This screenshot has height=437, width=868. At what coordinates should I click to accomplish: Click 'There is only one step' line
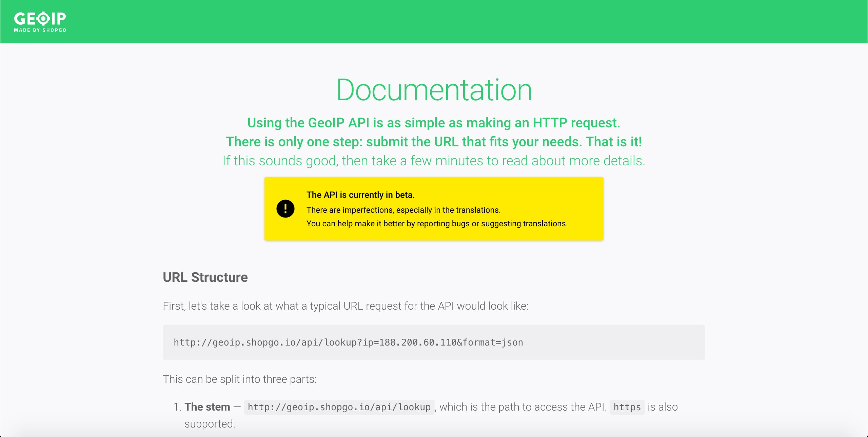click(x=434, y=142)
